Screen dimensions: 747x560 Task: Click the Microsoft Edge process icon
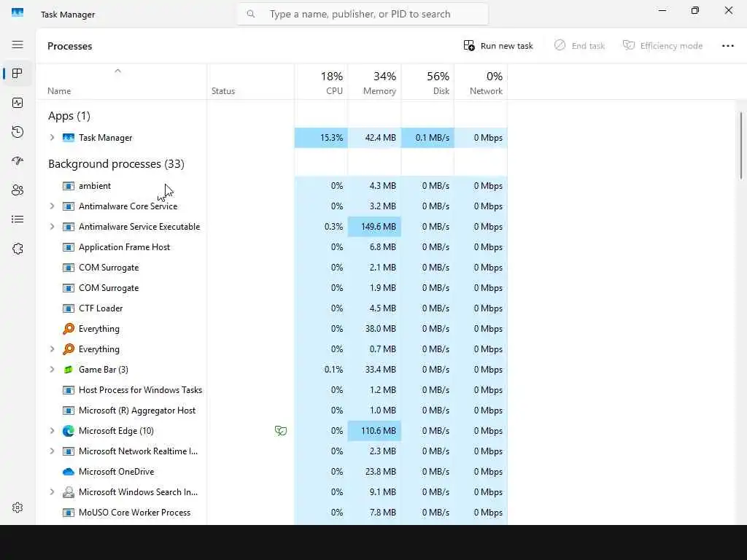click(x=69, y=431)
